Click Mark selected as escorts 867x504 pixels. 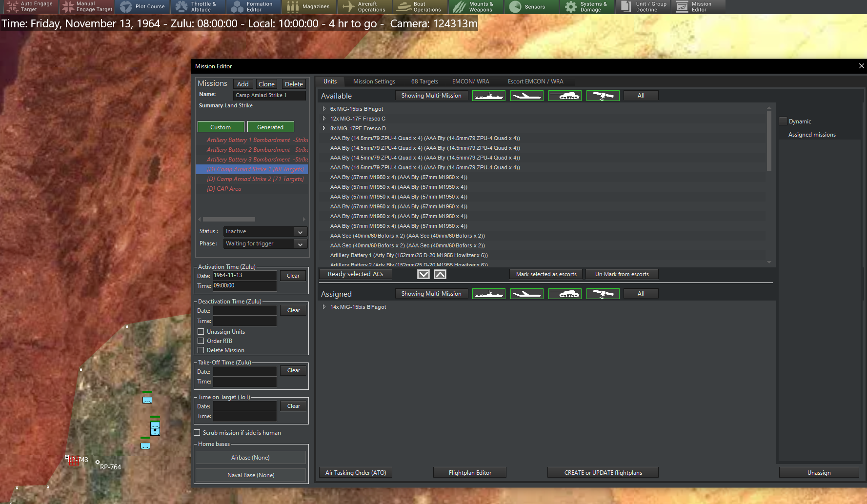[x=546, y=274]
